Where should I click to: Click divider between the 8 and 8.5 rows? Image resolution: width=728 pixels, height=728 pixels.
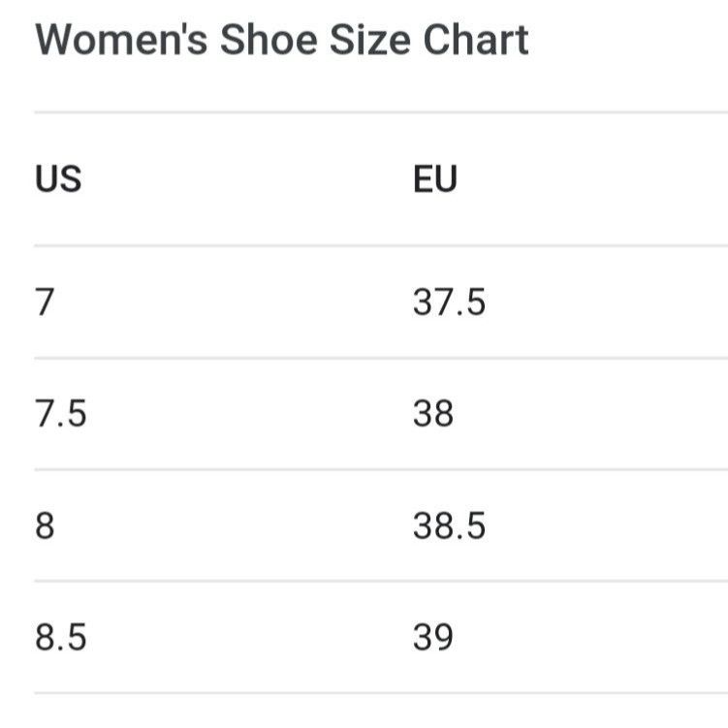pos(381,581)
